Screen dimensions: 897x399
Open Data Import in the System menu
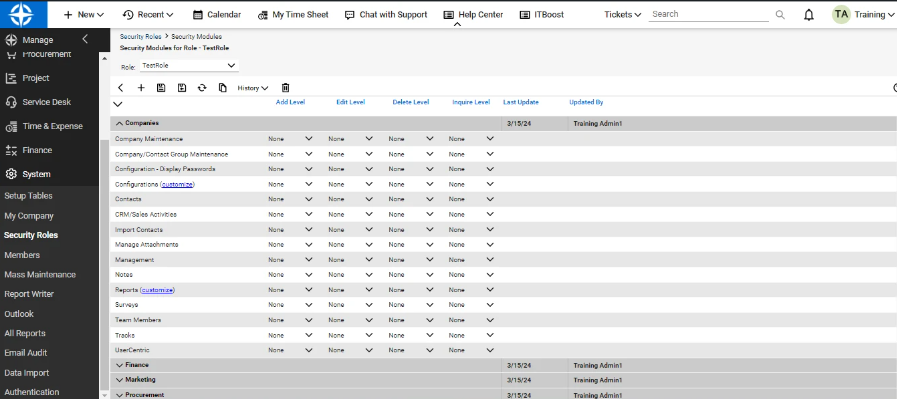(x=26, y=373)
